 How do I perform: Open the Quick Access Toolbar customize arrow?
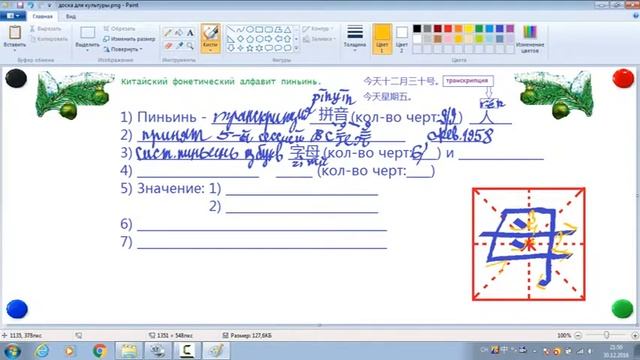point(49,5)
